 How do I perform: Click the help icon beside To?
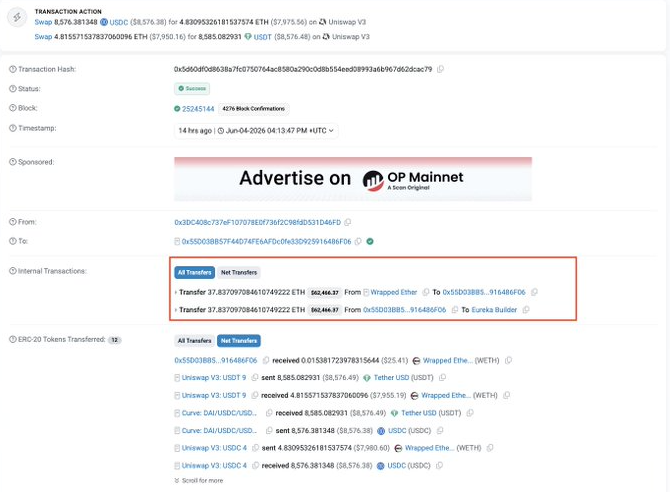[x=13, y=241]
